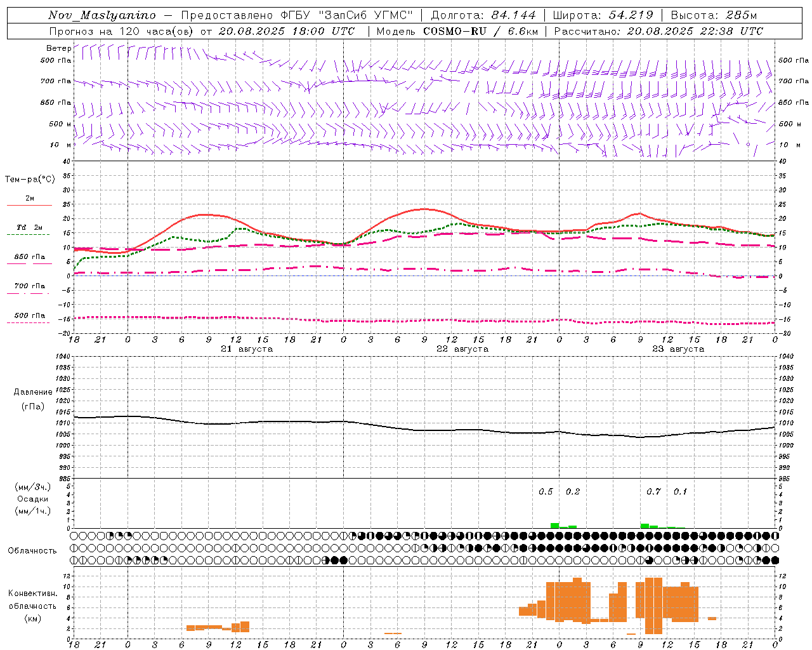The width and height of the screenshot is (812, 650).
Task: Click the red '2м' temperature legend line
Action: [x=30, y=205]
